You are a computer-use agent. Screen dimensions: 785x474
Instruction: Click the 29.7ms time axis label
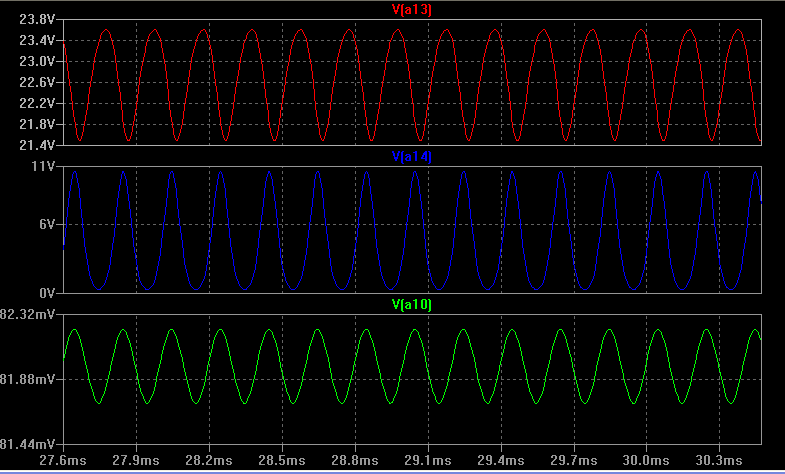(574, 460)
